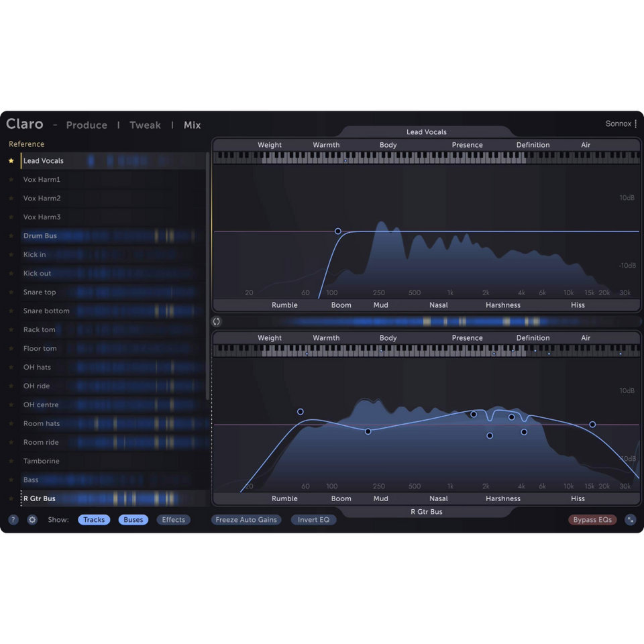This screenshot has width=644, height=644.
Task: Click the reference star beside Vox Harm1
Action: click(11, 180)
